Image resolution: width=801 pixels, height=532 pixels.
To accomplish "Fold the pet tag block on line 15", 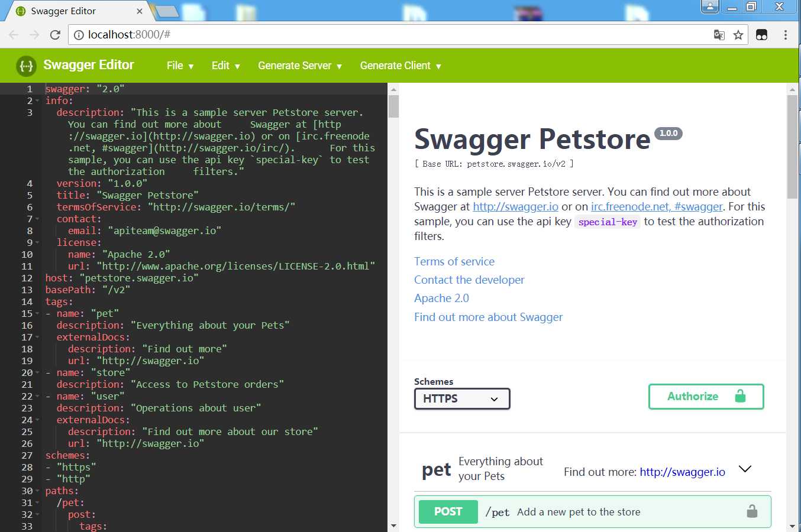I will pos(37,313).
